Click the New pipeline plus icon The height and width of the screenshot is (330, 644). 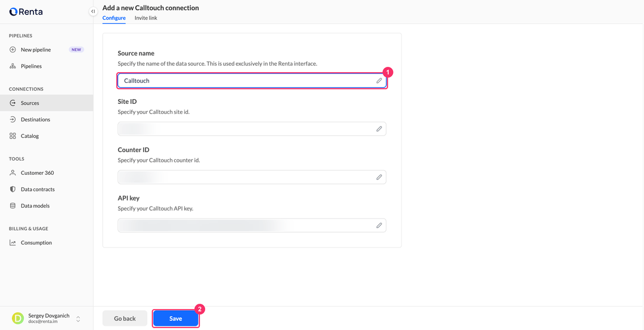click(13, 50)
